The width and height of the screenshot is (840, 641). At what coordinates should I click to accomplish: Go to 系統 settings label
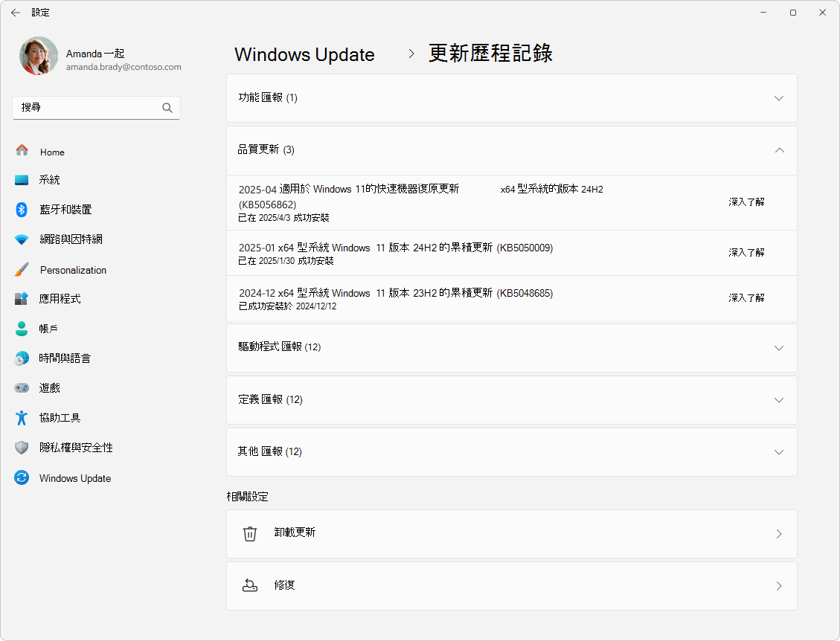tap(49, 180)
